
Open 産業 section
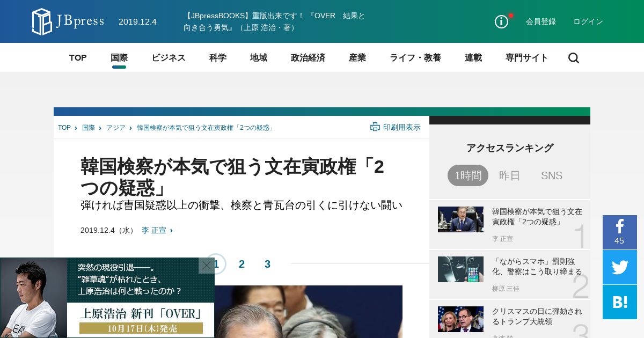tap(357, 58)
